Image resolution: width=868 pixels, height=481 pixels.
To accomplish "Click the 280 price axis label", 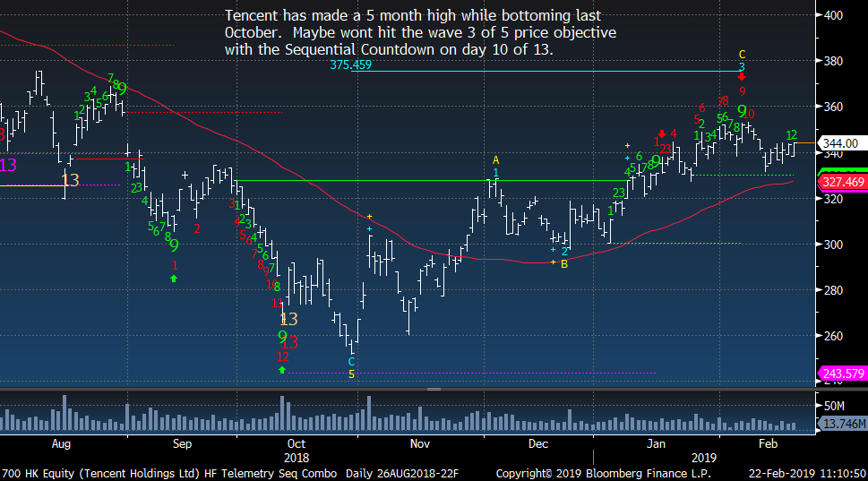I will pyautogui.click(x=833, y=290).
